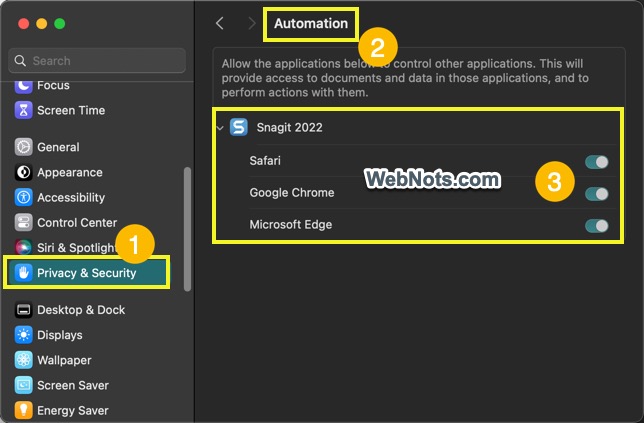
Task: Select Privacy & Security label
Action: pyautogui.click(x=87, y=273)
